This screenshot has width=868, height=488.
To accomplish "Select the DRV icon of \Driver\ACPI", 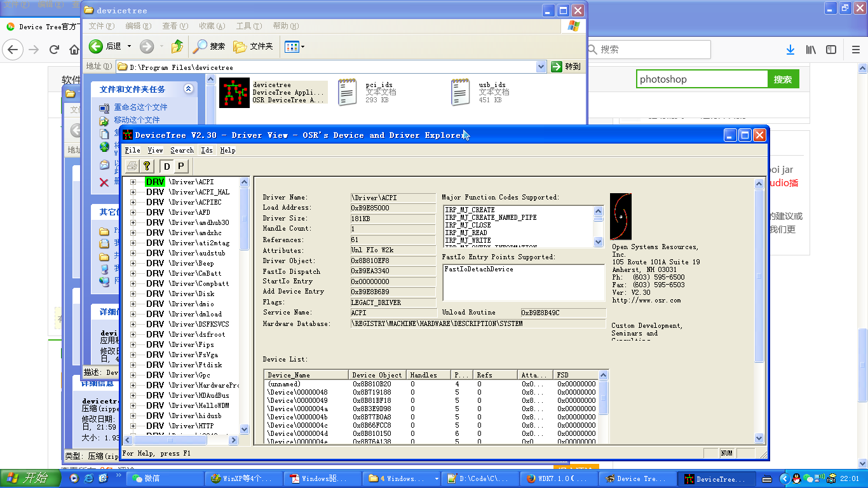I will point(155,182).
